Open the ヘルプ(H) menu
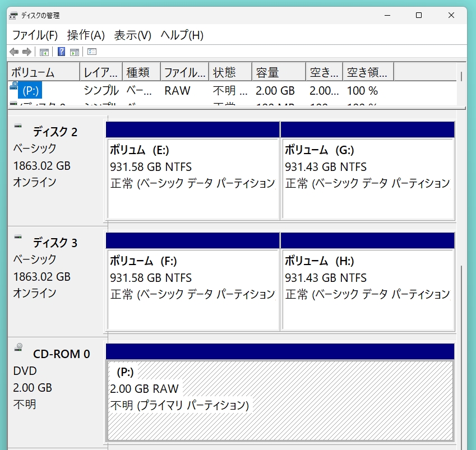This screenshot has width=476, height=450. 182,35
